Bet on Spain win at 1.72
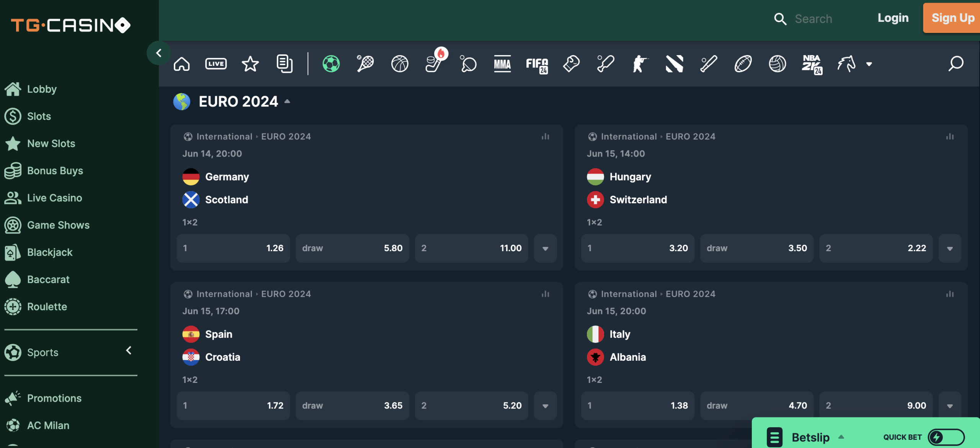Viewport: 980px width, 448px height. pyautogui.click(x=233, y=406)
